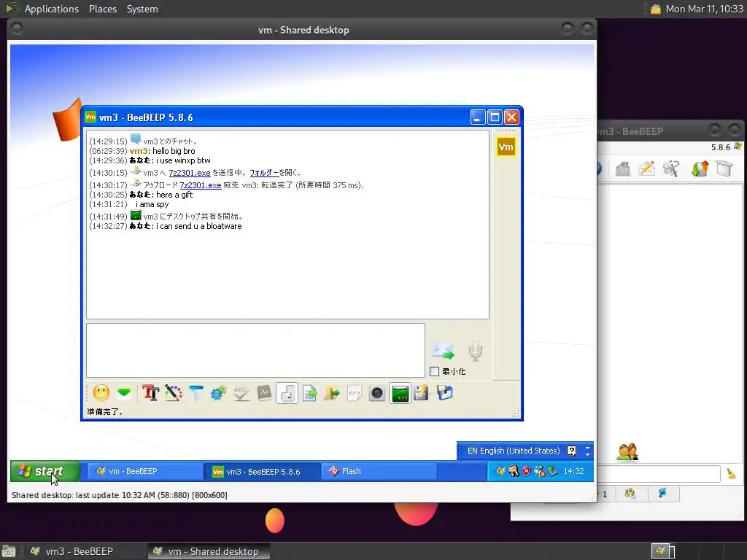Click the messenger tray icon with red x
Screen dimensions: 747x560
point(539,472)
